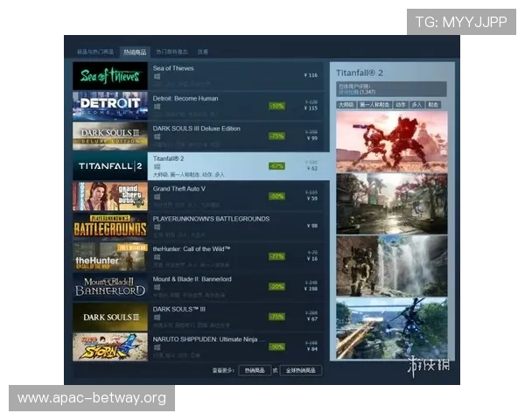This screenshot has width=525, height=420.
Task: Click the -77% badge on theHunter
Action: pos(276,256)
